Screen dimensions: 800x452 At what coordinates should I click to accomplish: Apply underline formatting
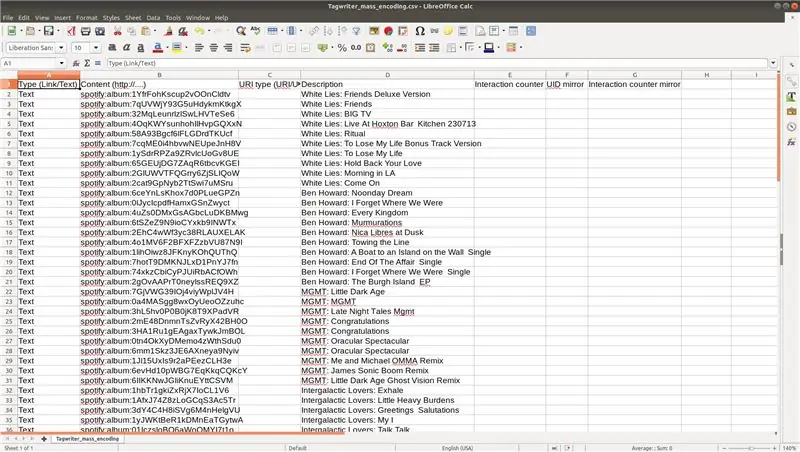[140, 47]
